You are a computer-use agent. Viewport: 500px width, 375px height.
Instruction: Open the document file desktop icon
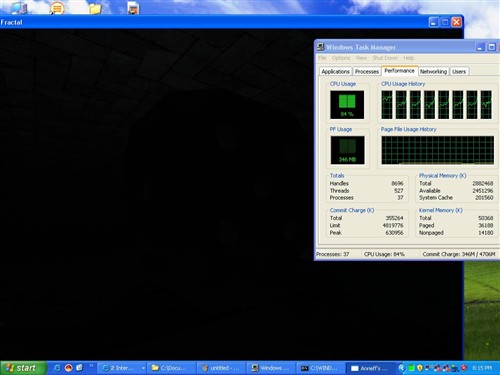click(x=133, y=8)
